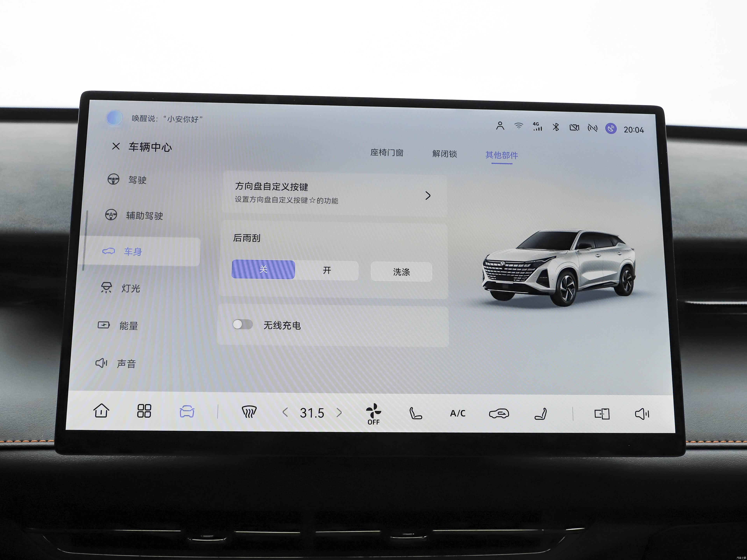Switch to the 解闭锁 tab
This screenshot has width=747, height=560.
coord(445,154)
